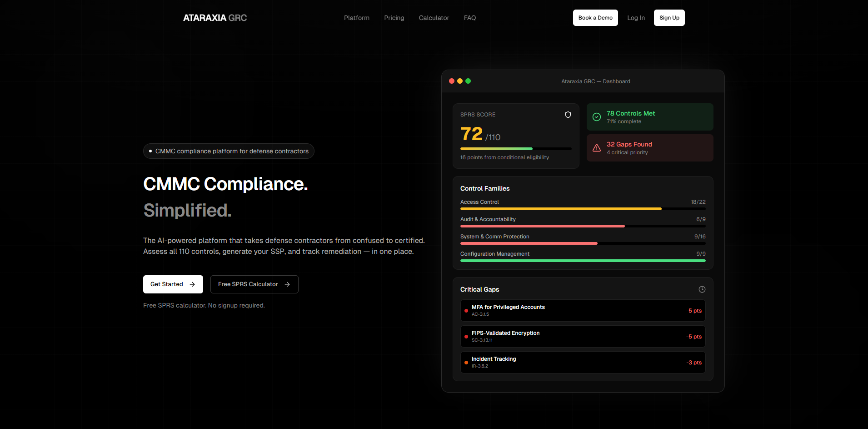Click the 18/22 Access Control count
This screenshot has width=868, height=429.
[698, 202]
